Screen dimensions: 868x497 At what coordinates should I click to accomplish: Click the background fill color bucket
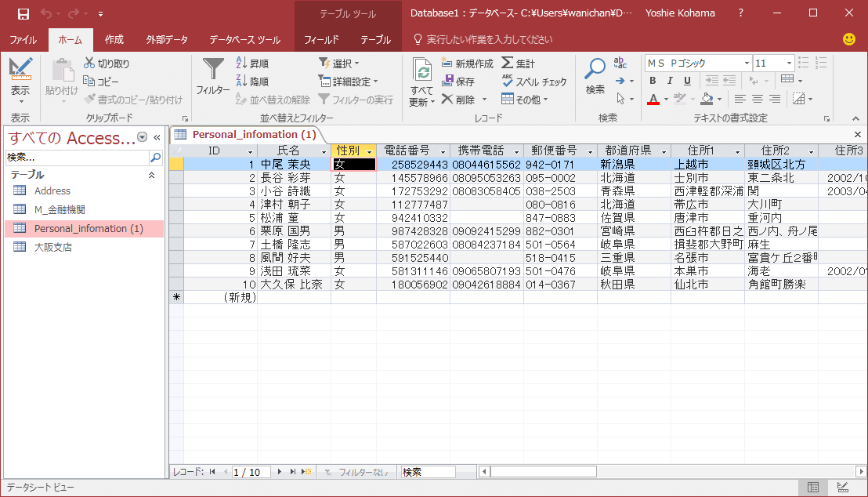[x=707, y=100]
